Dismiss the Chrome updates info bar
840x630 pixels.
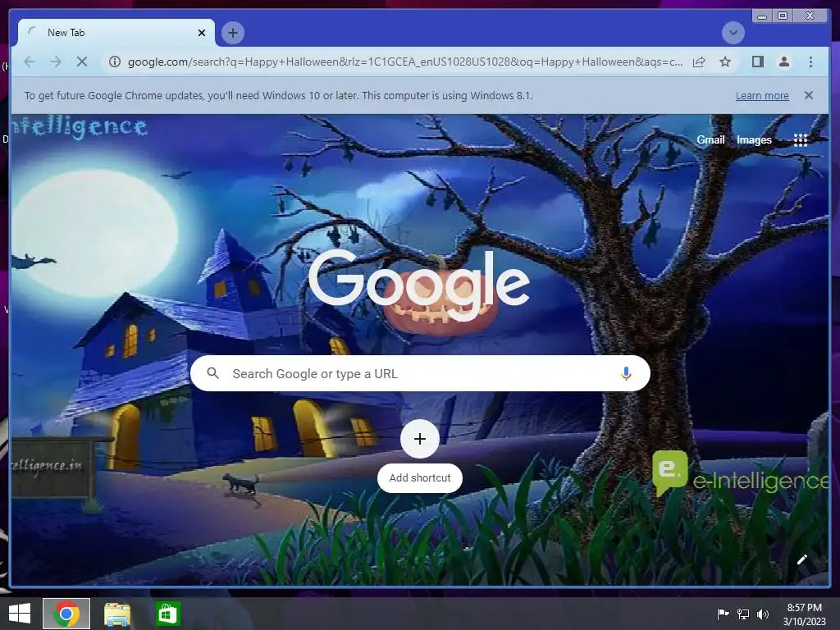808,95
